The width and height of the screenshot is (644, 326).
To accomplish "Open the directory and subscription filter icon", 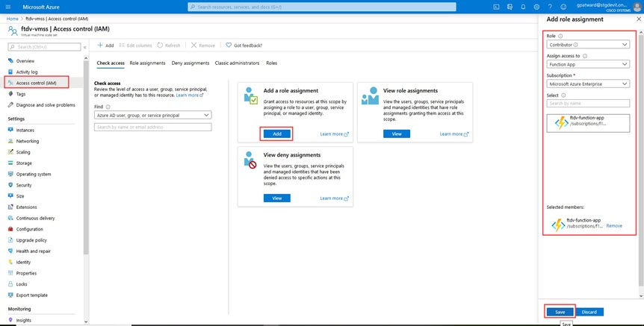I will tap(510, 7).
